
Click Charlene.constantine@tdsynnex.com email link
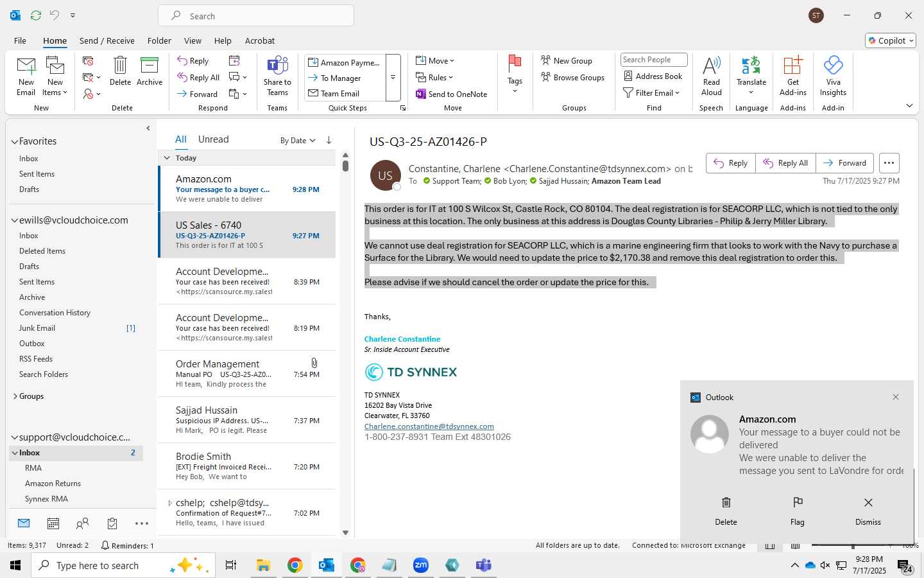429,426
